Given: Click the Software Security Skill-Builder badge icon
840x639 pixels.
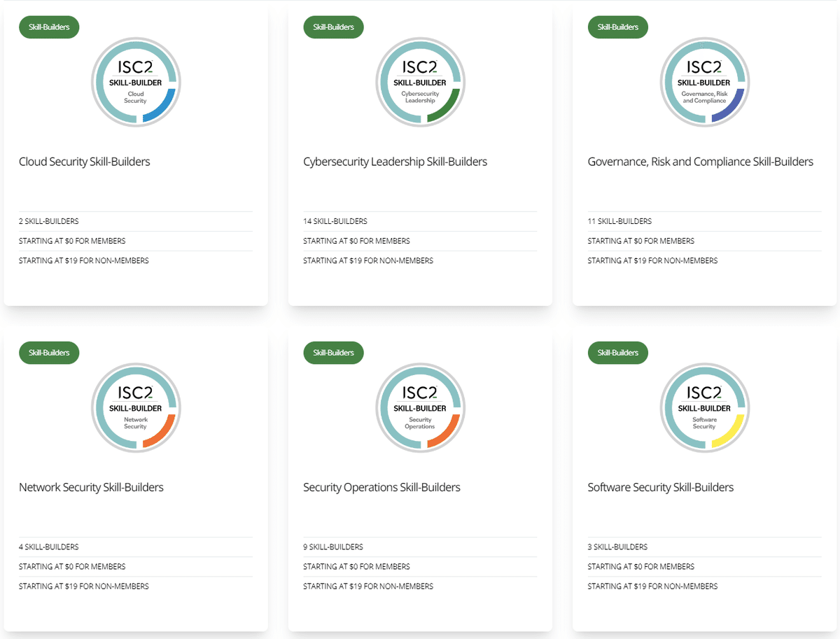Looking at the screenshot, I should point(704,407).
